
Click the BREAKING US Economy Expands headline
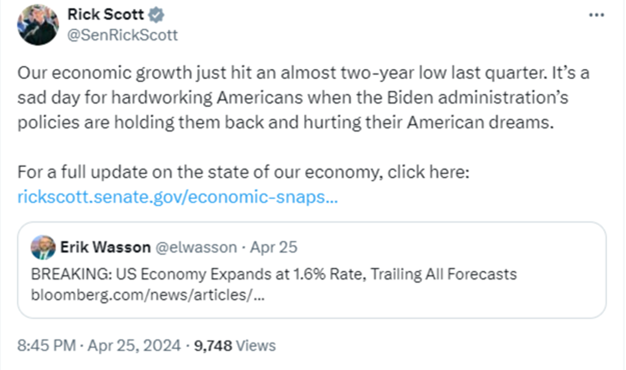tap(274, 274)
